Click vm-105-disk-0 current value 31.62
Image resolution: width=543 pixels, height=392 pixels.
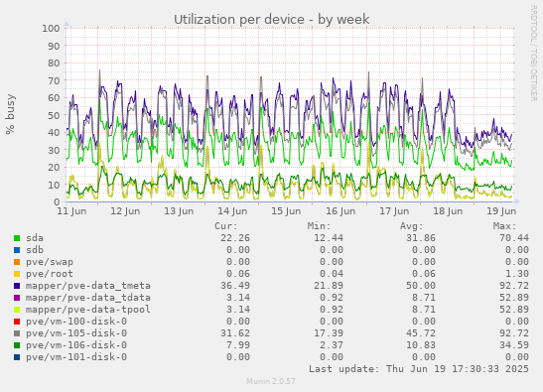click(235, 333)
